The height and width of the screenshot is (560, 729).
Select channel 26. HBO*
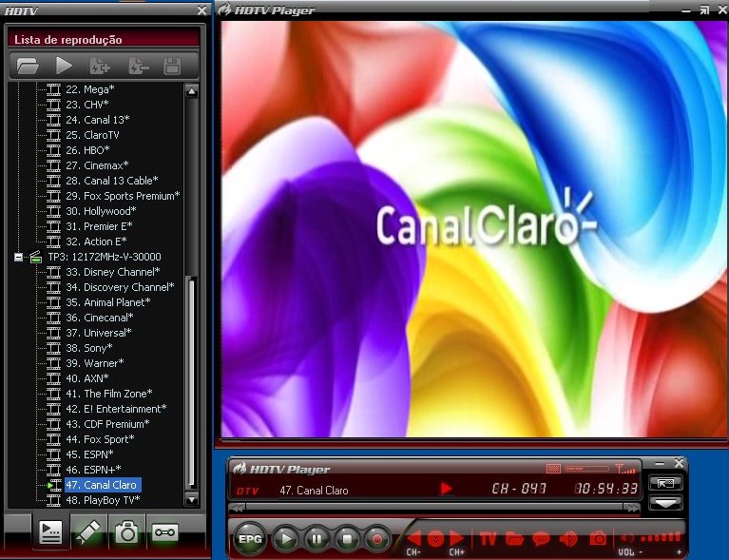(87, 150)
